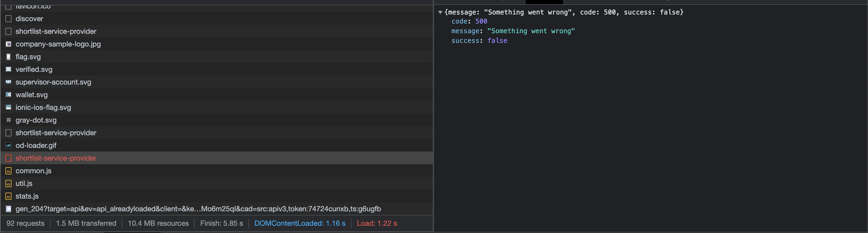Select the failed red shortlist-service-provider request
This screenshot has height=233, width=868.
(x=55, y=158)
